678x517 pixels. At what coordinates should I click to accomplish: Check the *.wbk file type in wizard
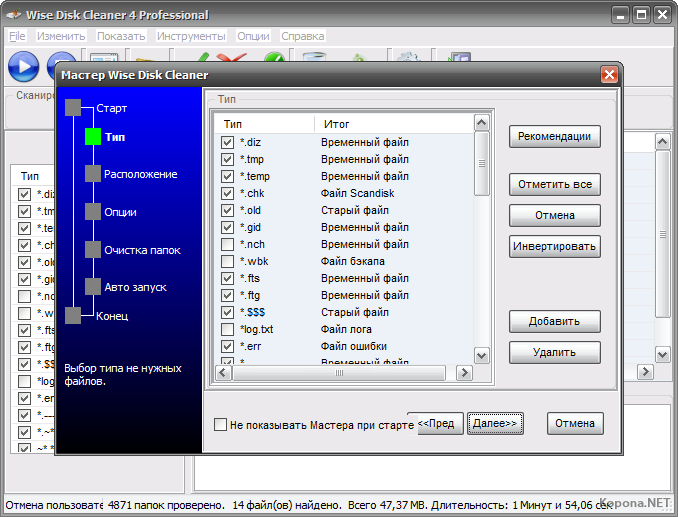click(228, 261)
